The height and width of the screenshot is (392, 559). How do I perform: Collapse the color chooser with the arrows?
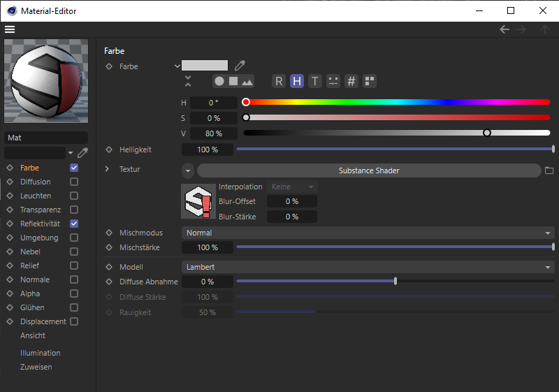pos(188,81)
